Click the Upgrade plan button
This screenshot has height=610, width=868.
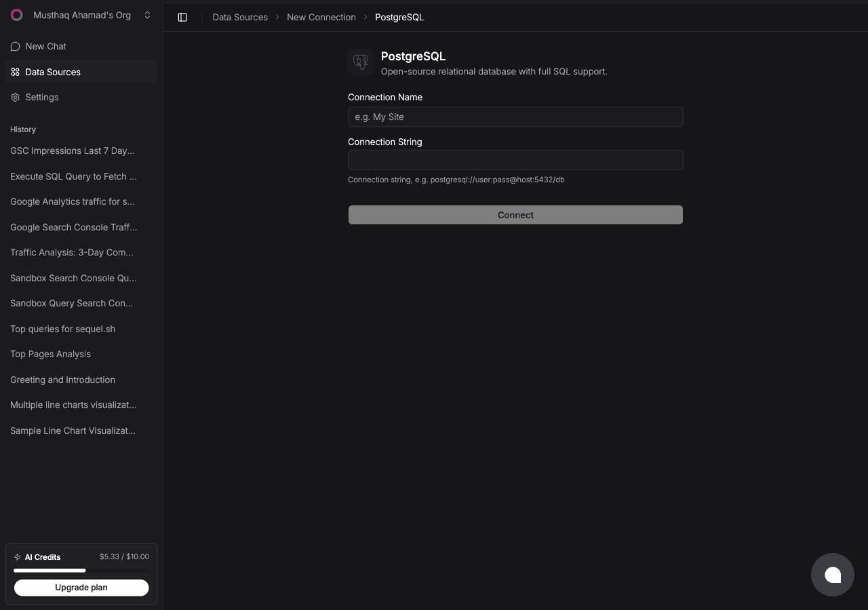tap(81, 588)
